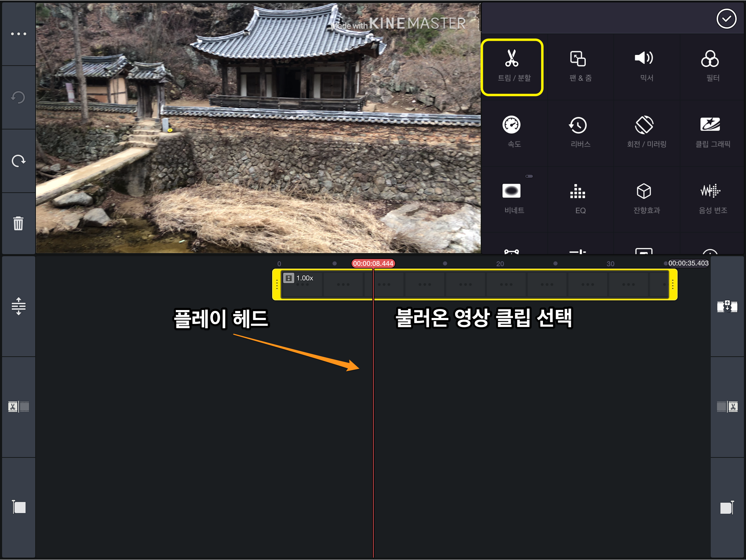Expand the timeline track height
Viewport: 746px width, 560px height.
(x=19, y=306)
